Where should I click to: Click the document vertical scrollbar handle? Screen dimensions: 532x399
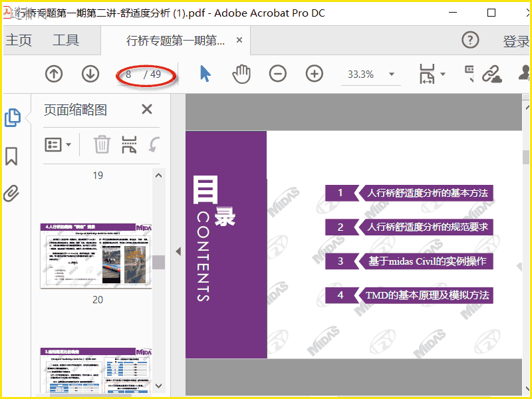pyautogui.click(x=526, y=157)
